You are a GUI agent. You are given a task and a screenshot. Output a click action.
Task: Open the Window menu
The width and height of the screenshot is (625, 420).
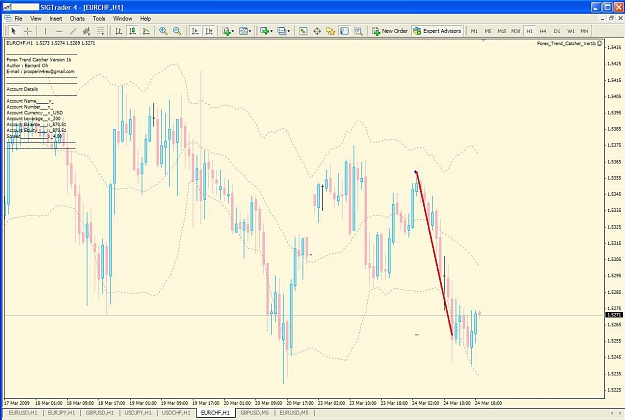pyautogui.click(x=122, y=19)
